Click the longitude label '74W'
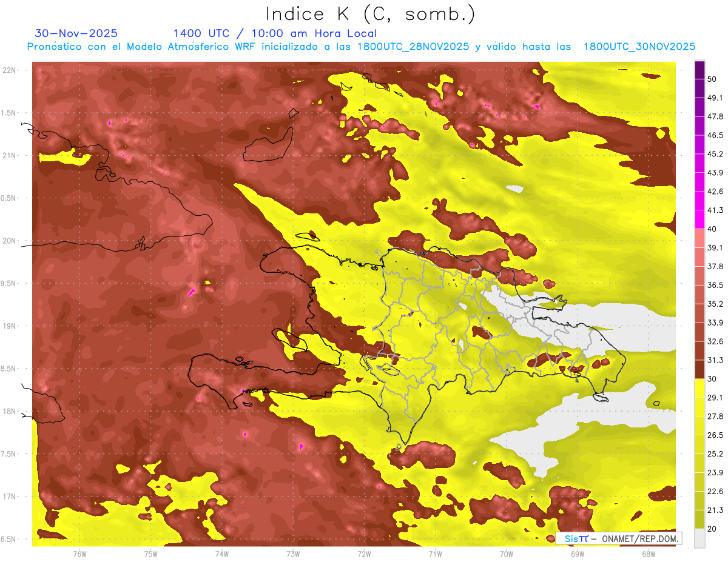Image resolution: width=728 pixels, height=562 pixels. [x=222, y=554]
